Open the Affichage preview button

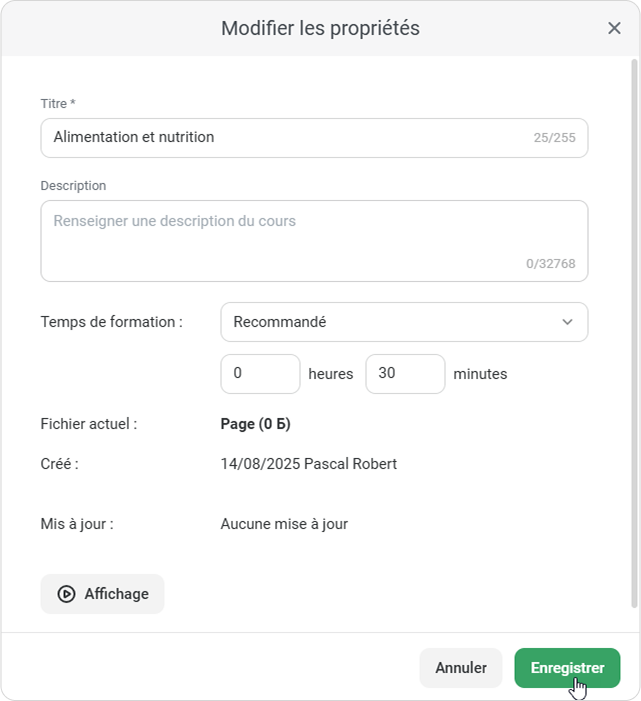[x=103, y=594]
